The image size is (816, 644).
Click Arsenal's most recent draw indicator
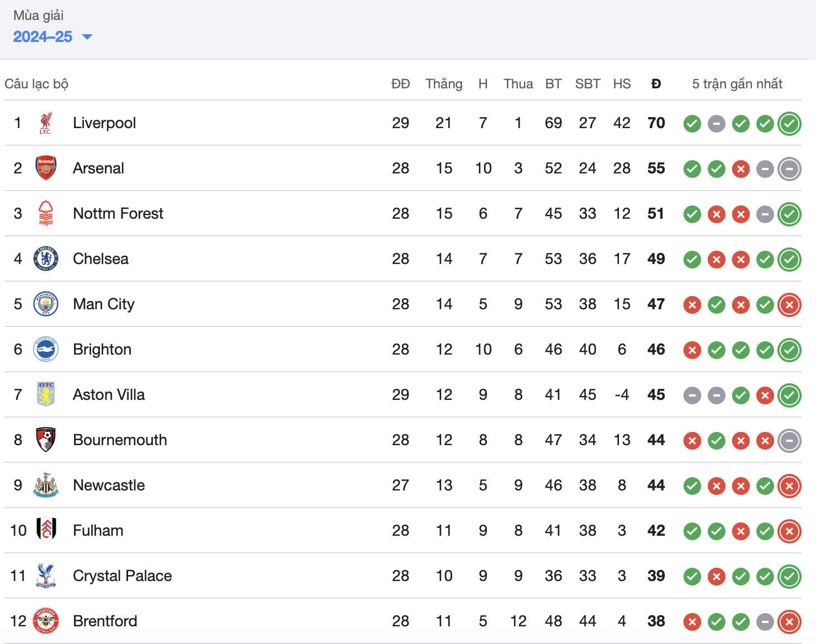(789, 169)
